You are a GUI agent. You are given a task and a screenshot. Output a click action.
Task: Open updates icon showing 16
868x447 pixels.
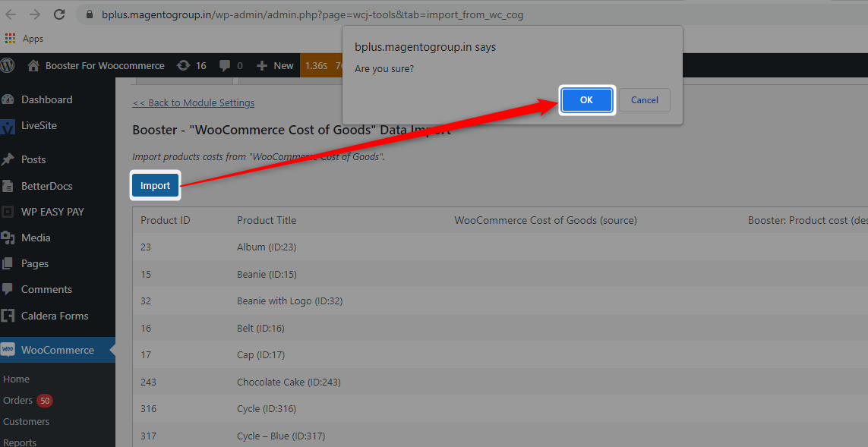point(183,65)
